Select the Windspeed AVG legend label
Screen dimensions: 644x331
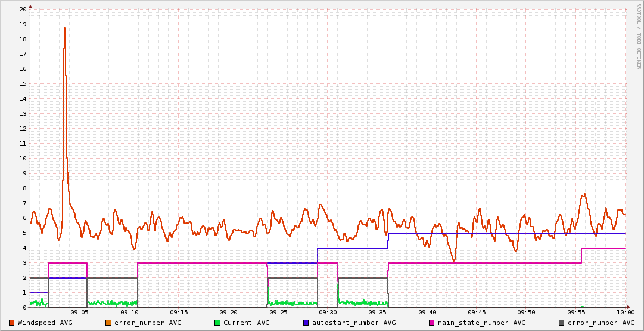(45, 323)
